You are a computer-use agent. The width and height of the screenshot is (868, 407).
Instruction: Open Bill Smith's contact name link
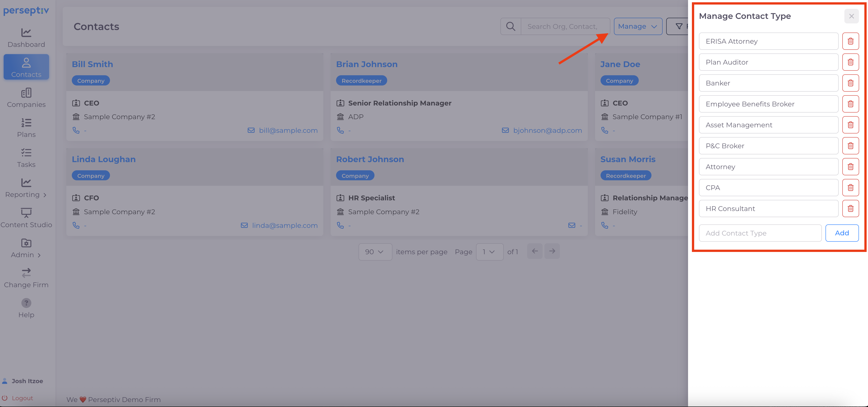pos(92,64)
